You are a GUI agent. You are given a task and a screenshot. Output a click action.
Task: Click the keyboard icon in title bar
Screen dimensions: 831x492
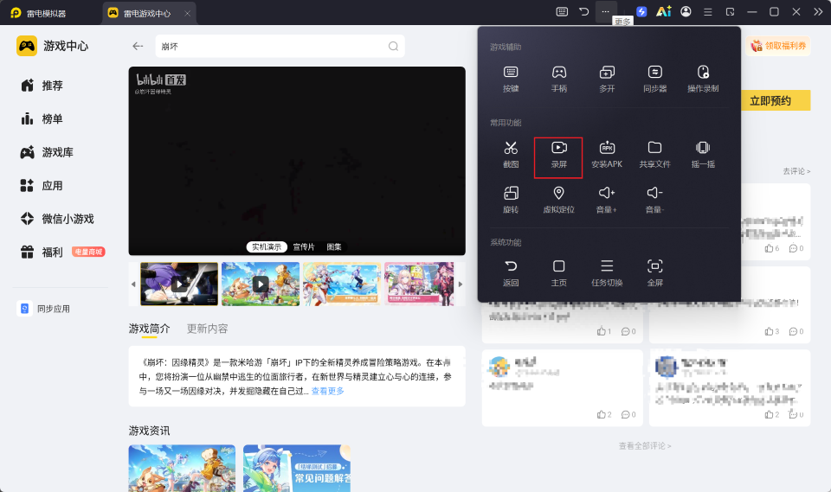click(562, 12)
